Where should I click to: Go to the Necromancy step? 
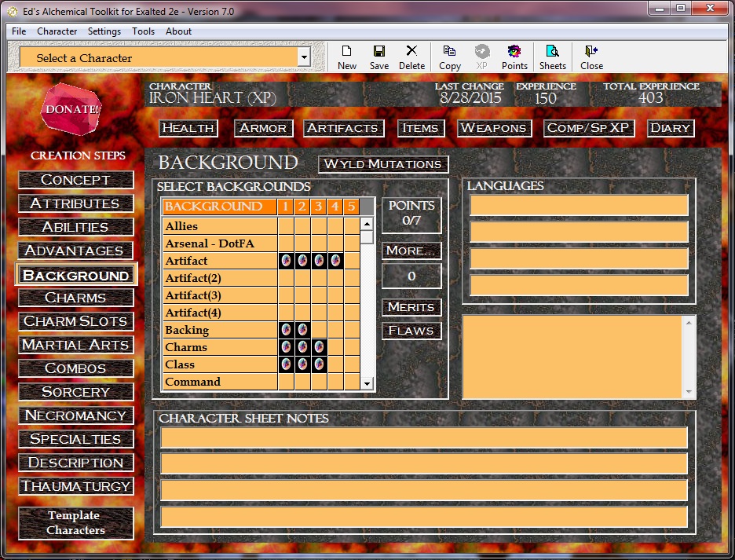[x=75, y=415]
